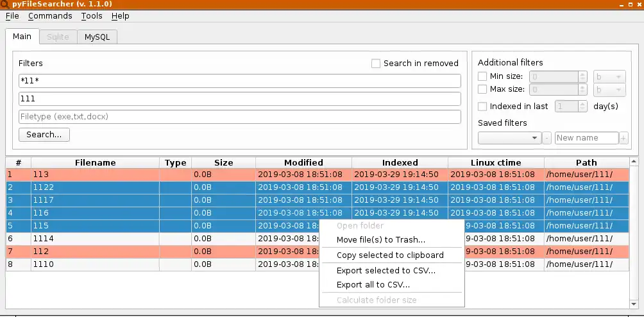Click the Min size spinner field
The width and height of the screenshot is (644, 317).
point(559,77)
